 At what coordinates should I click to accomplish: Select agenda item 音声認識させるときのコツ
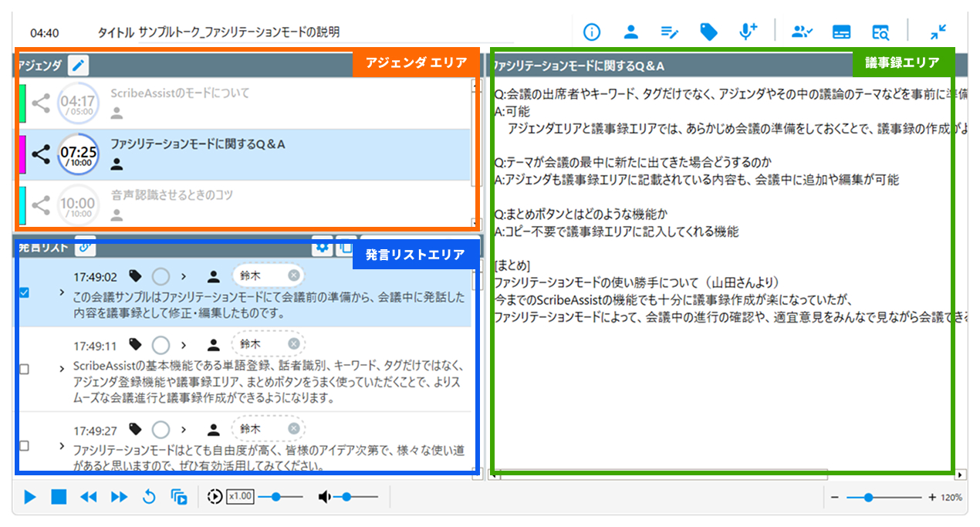pos(243,204)
